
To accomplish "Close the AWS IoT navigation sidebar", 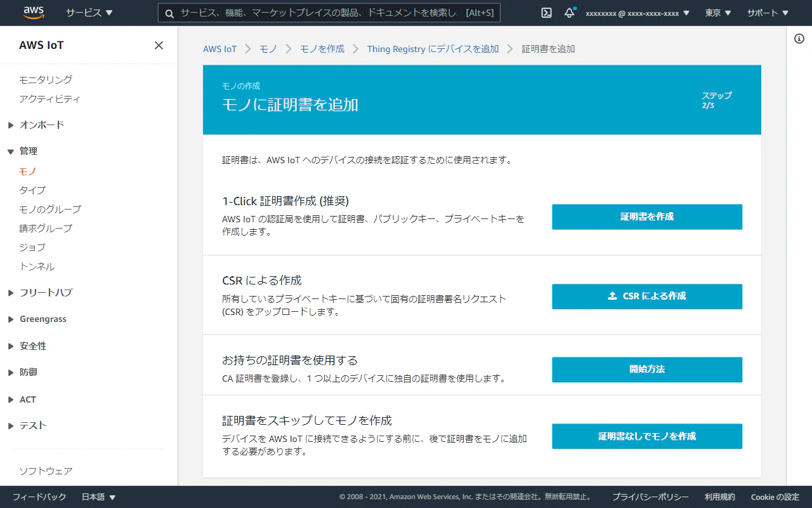I will (159, 44).
